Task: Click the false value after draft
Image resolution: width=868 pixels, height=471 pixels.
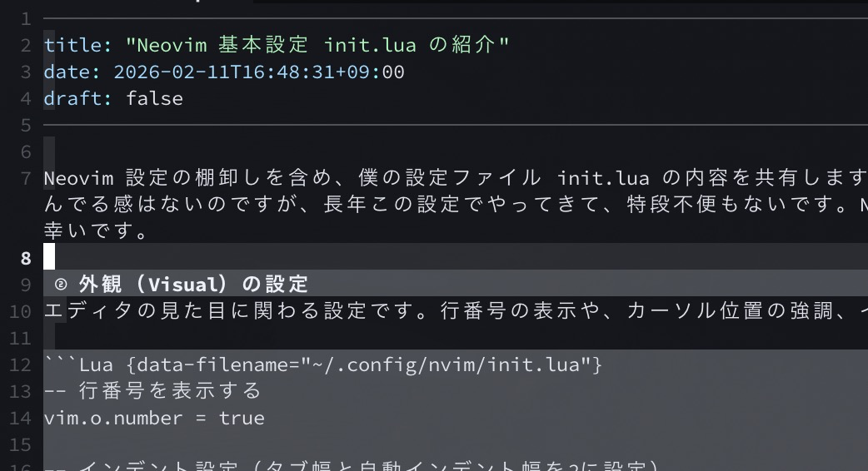Action: click(x=155, y=98)
